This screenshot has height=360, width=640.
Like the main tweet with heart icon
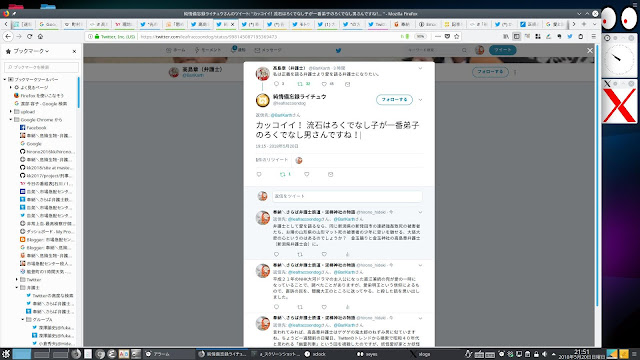coord(307,174)
